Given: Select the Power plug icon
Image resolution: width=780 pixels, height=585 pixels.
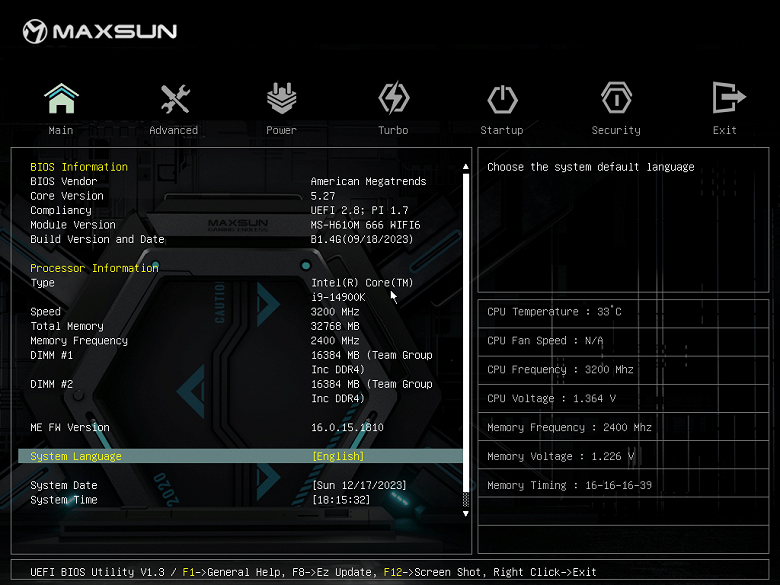Looking at the screenshot, I should click(282, 98).
